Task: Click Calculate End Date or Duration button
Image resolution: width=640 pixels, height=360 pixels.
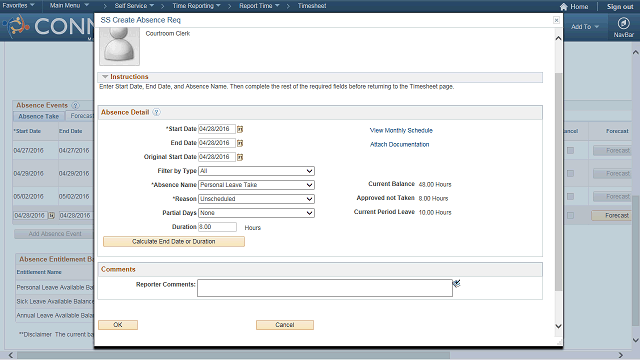Action: click(x=174, y=242)
